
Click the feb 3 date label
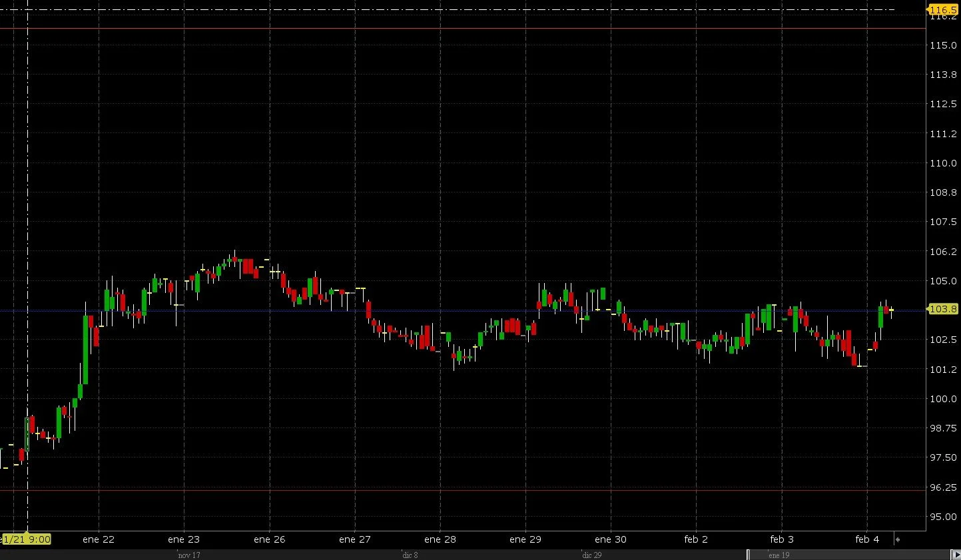pos(782,539)
